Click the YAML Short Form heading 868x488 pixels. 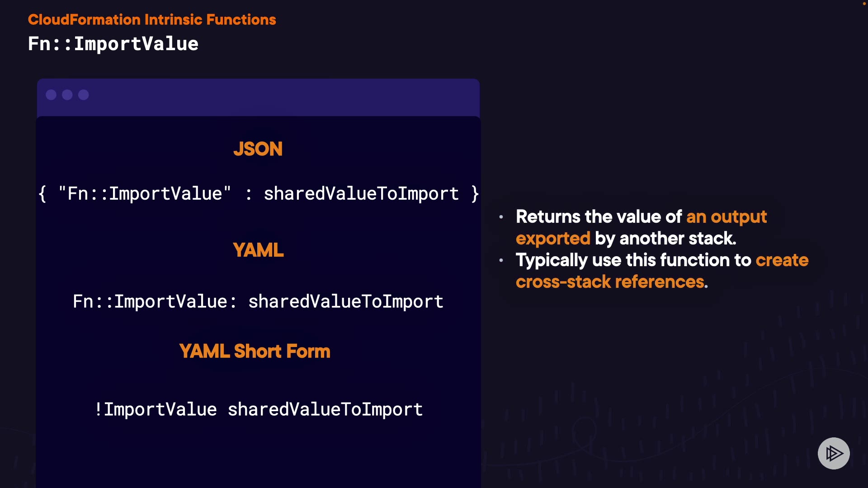(255, 351)
